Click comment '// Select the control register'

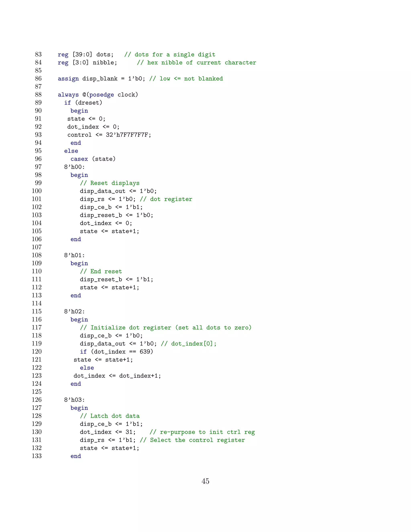point(192,440)
